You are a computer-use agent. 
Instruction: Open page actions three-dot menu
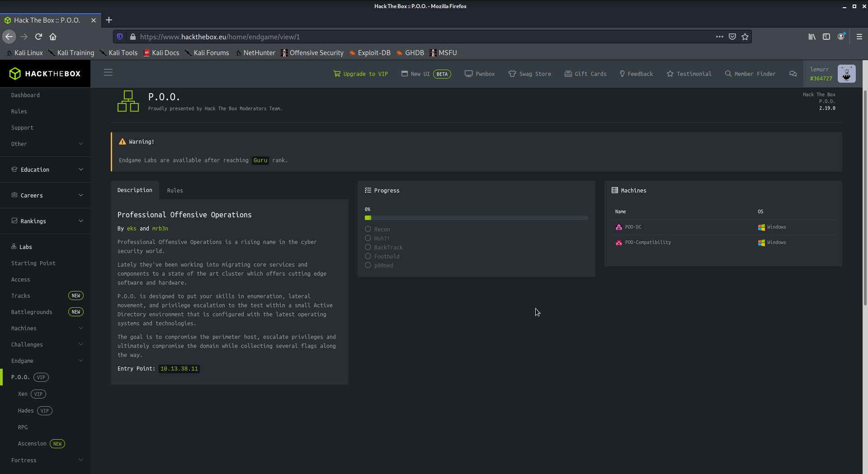click(x=720, y=37)
